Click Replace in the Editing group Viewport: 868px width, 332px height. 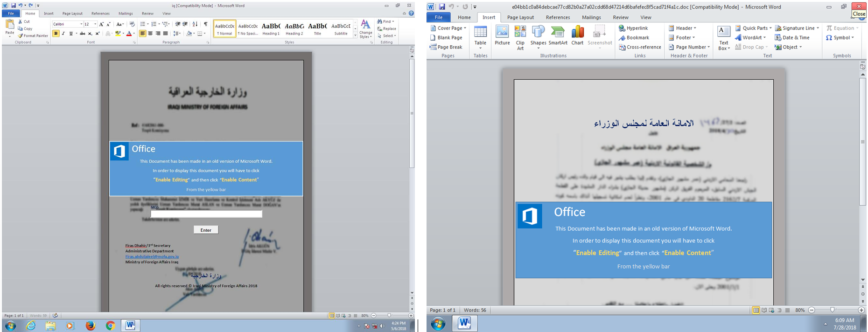386,28
